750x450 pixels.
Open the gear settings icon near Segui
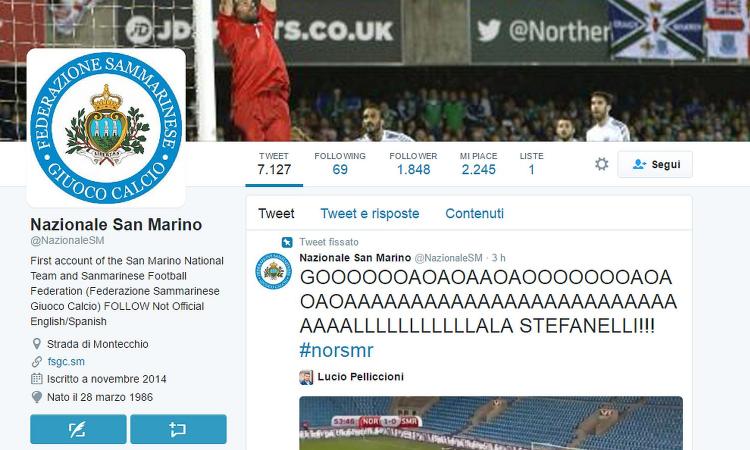pos(601,164)
